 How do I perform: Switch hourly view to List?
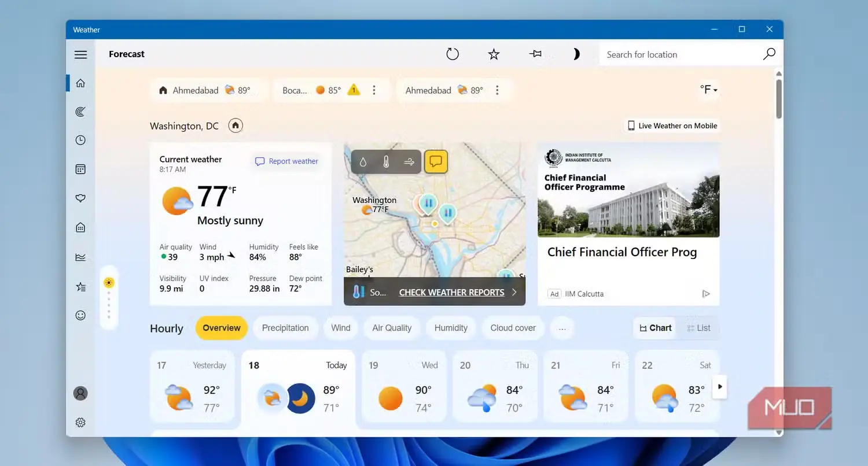[698, 328]
